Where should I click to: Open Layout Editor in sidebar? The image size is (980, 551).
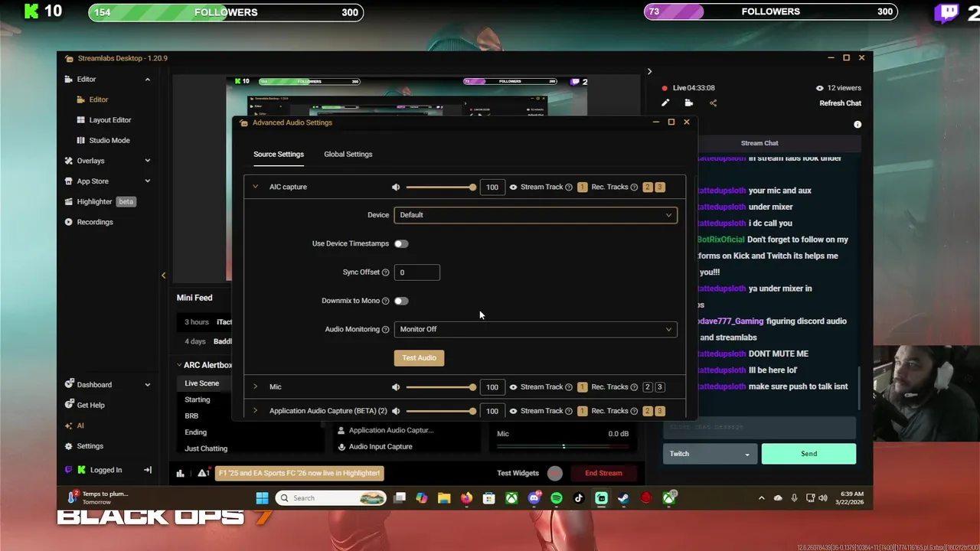tap(104, 120)
